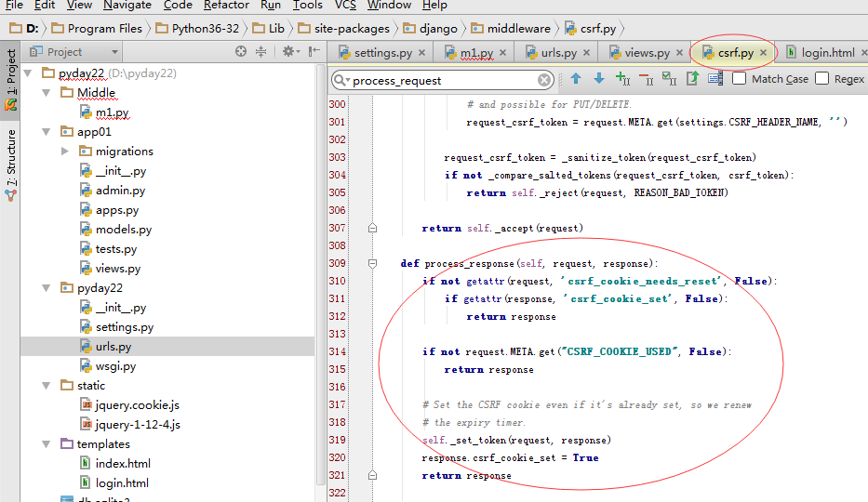This screenshot has width=868, height=502.
Task: Click the scroll from source target icon
Action: [242, 52]
